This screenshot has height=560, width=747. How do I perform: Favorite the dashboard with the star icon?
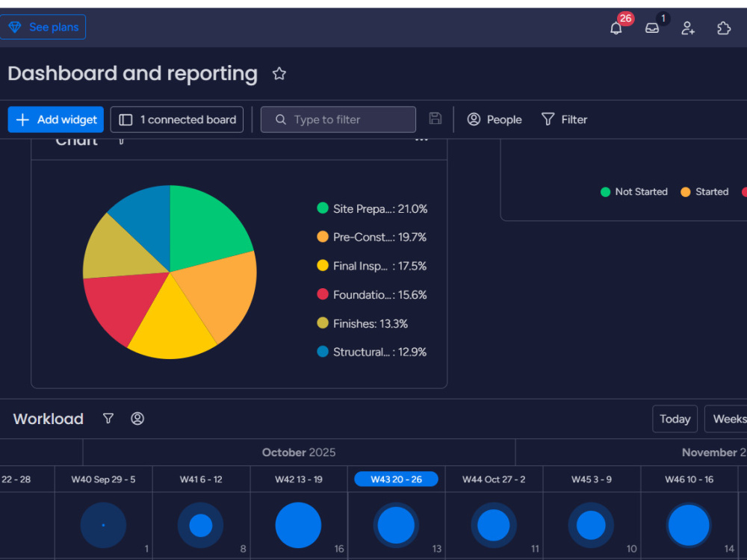[279, 74]
